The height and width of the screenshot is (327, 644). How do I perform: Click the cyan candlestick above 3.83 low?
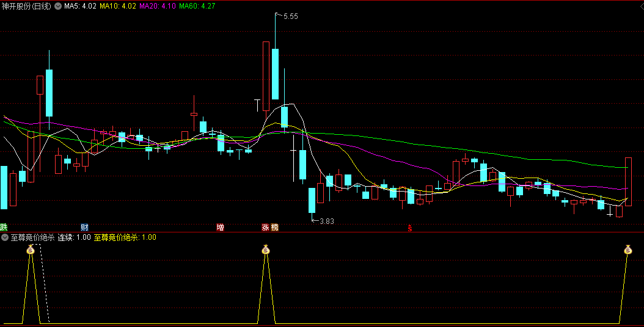click(312, 200)
